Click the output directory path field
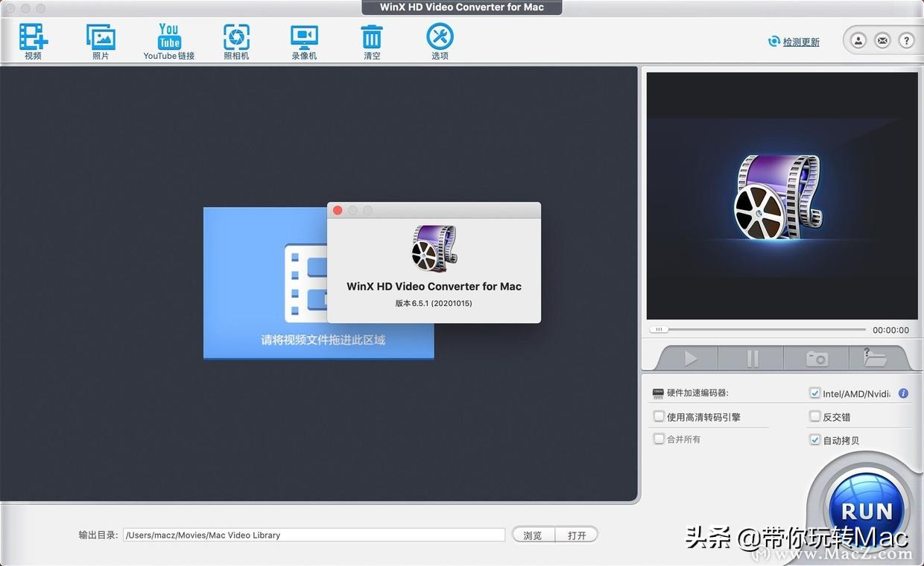Image resolution: width=924 pixels, height=566 pixels. [313, 535]
